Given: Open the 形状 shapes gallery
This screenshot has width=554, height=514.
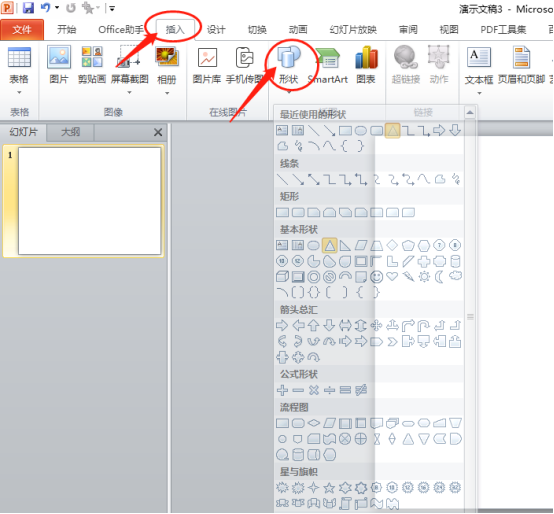Looking at the screenshot, I should [x=289, y=68].
